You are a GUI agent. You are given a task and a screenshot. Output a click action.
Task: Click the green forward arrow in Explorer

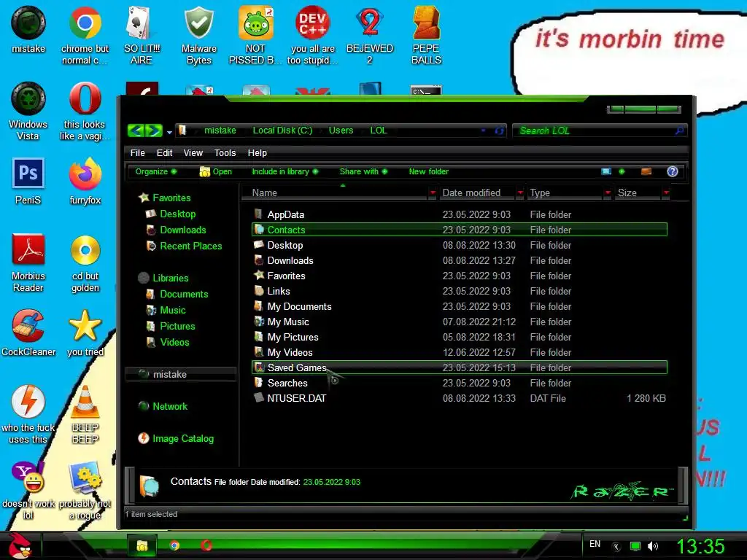pos(154,131)
